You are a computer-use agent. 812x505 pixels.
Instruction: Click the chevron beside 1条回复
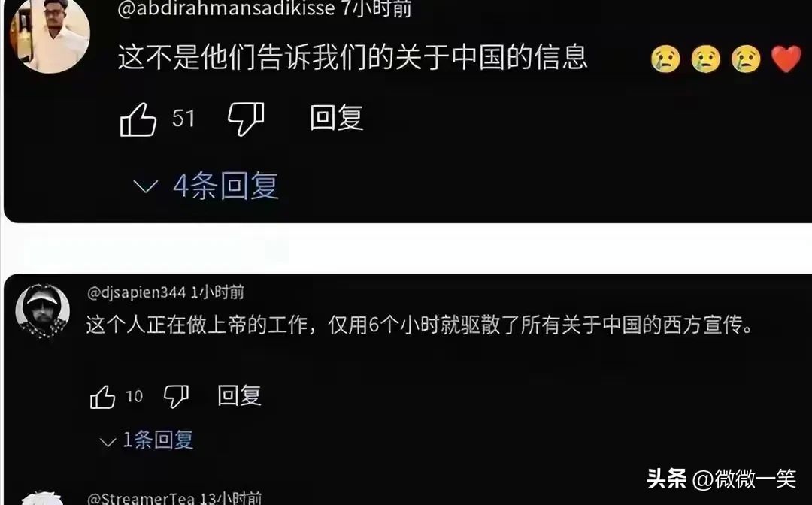108,443
